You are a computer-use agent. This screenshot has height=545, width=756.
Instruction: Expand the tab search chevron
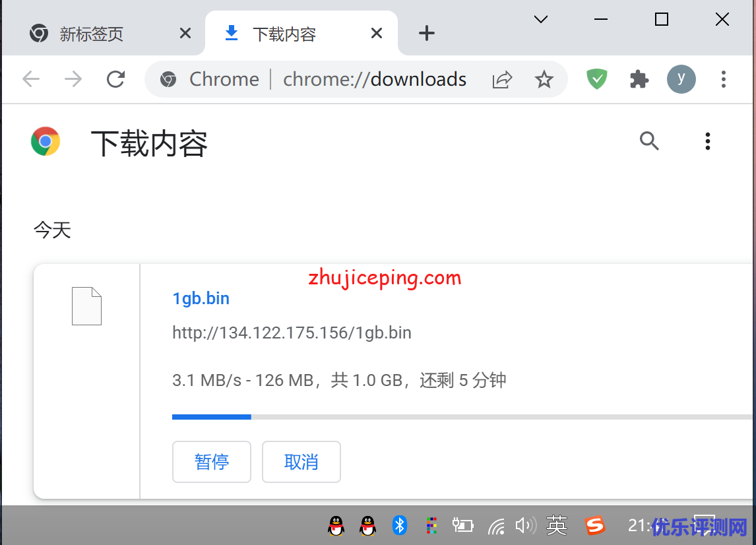[541, 19]
